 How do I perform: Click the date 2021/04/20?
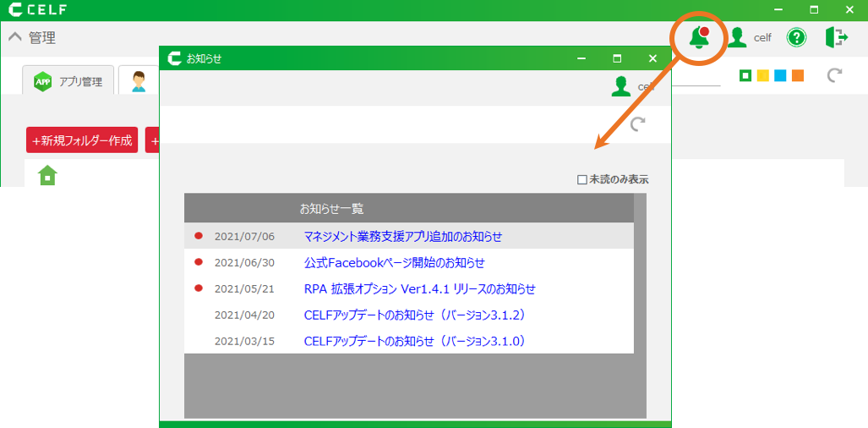coord(244,315)
